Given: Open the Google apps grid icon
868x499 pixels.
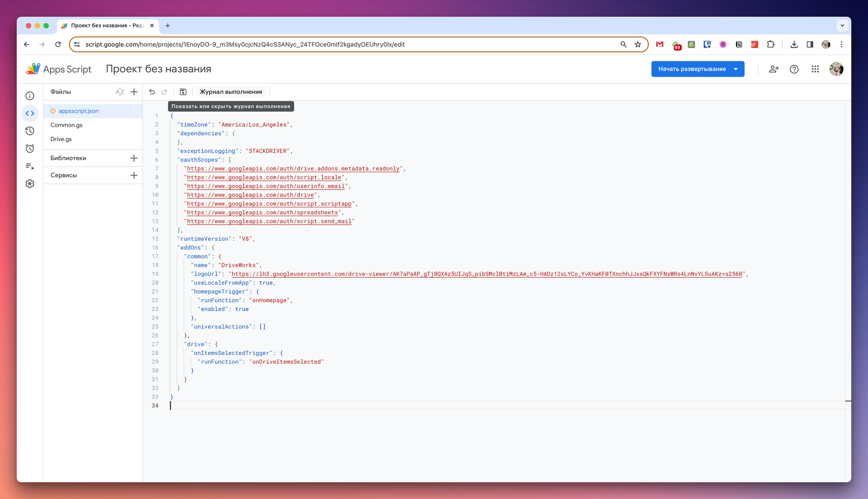Looking at the screenshot, I should point(815,69).
